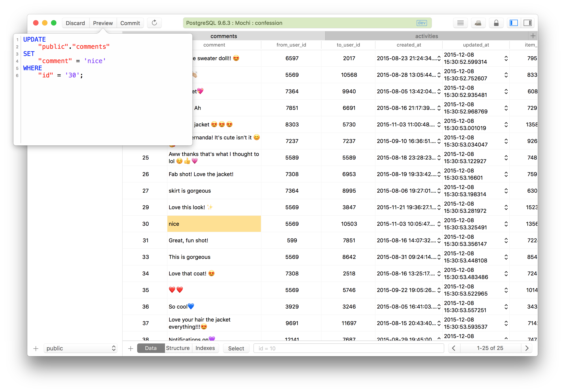Click the comment column header
Viewport: 563px width, 392px height.
coord(214,45)
